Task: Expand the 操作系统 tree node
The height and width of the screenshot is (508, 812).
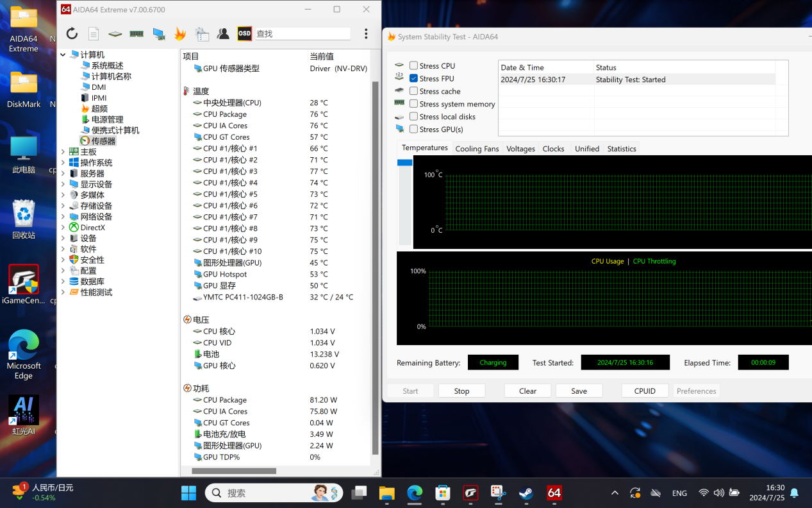Action: 63,163
